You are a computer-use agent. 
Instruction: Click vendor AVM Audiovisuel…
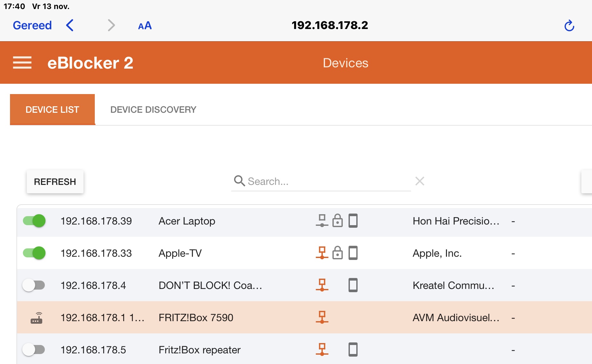[456, 318]
